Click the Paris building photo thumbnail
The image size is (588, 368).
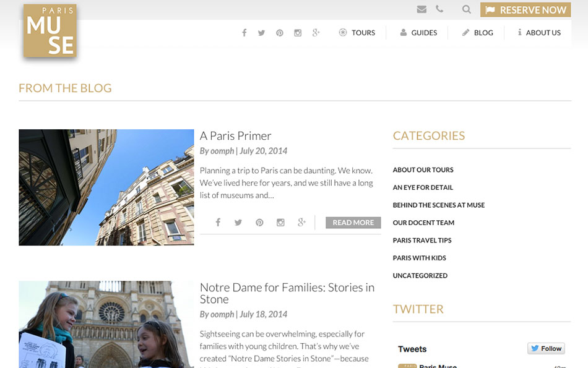tap(106, 187)
